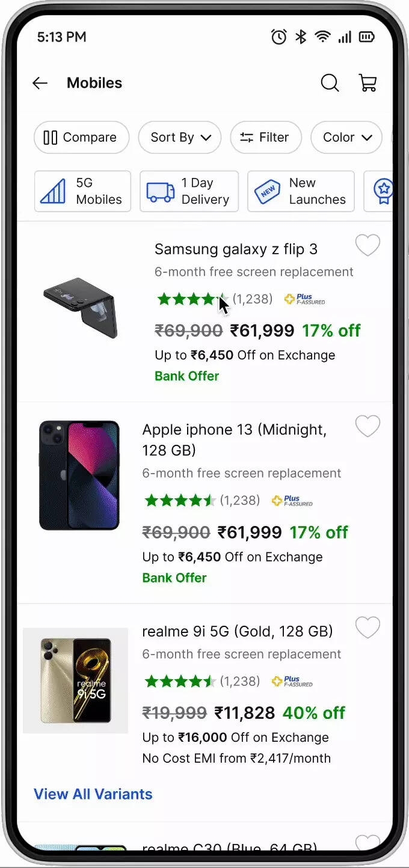Open the shopping cart icon
Image resolution: width=409 pixels, height=868 pixels.
(367, 83)
